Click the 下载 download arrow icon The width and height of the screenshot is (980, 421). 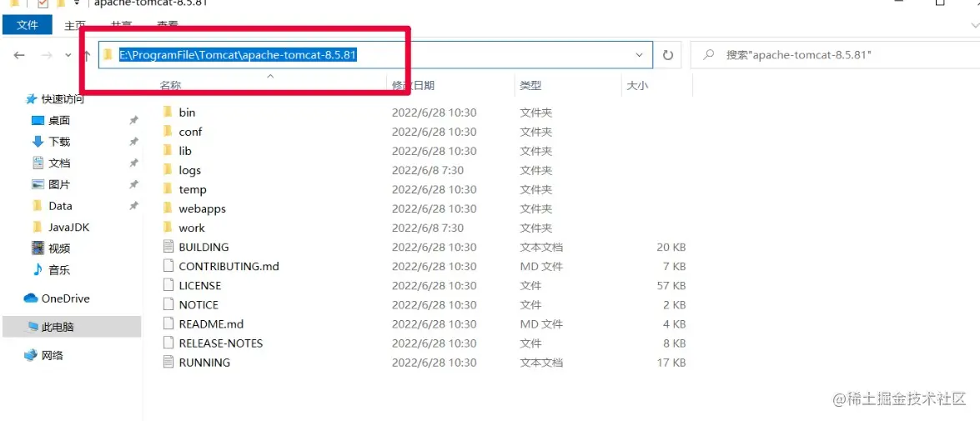(x=38, y=142)
